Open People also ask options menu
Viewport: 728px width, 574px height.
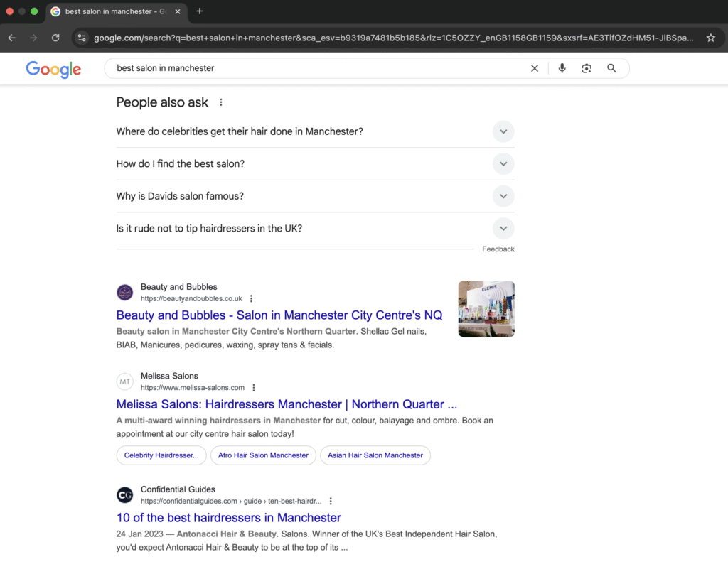[221, 102]
